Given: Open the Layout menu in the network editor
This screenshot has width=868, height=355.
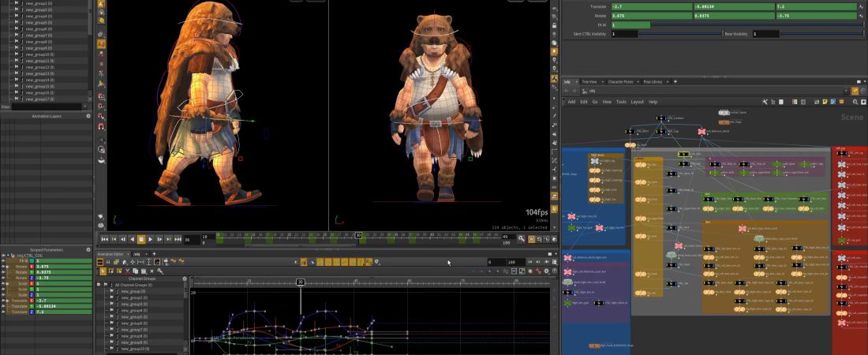Looking at the screenshot, I should tap(637, 102).
